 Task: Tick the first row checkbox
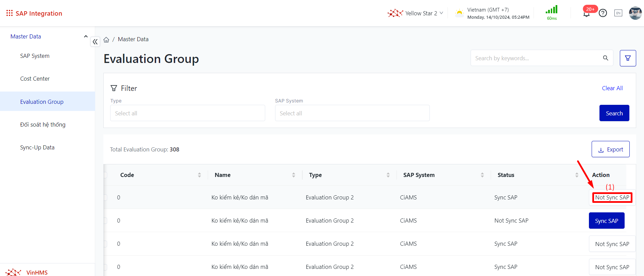coord(105,197)
